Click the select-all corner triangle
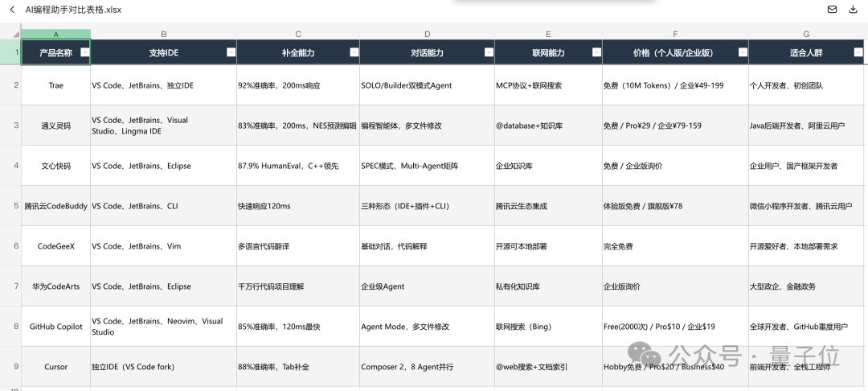This screenshot has width=868, height=391. 15,35
